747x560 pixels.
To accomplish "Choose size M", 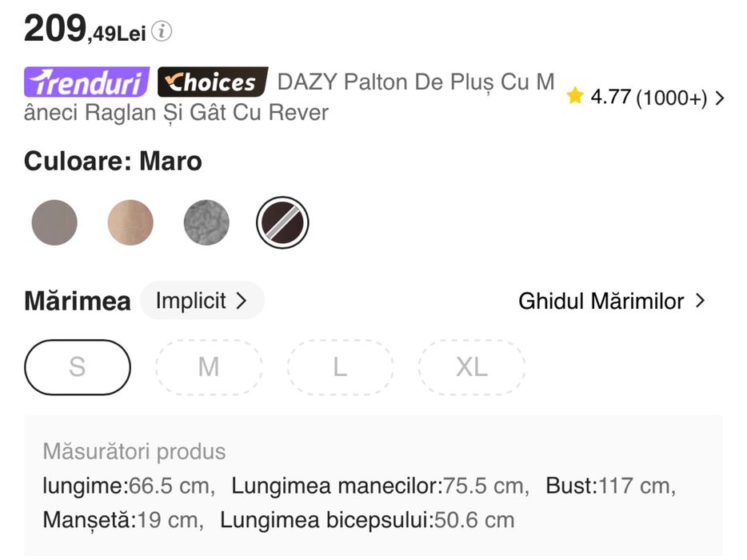I will [209, 367].
